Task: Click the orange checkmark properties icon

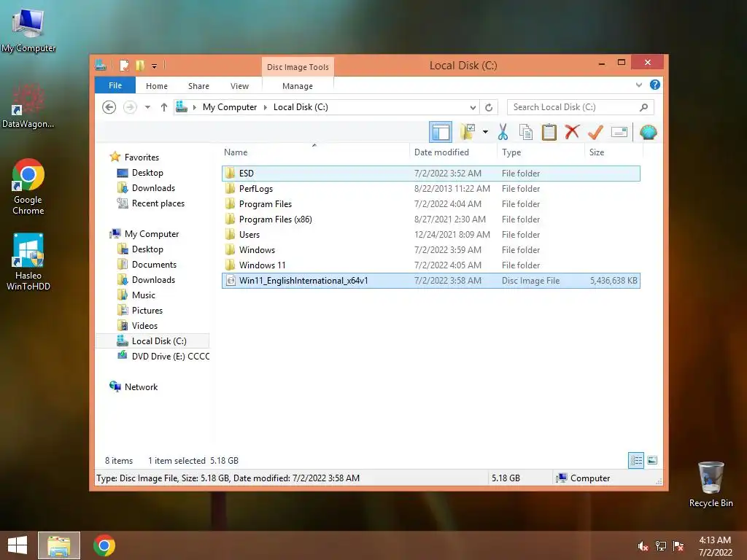Action: (x=595, y=132)
